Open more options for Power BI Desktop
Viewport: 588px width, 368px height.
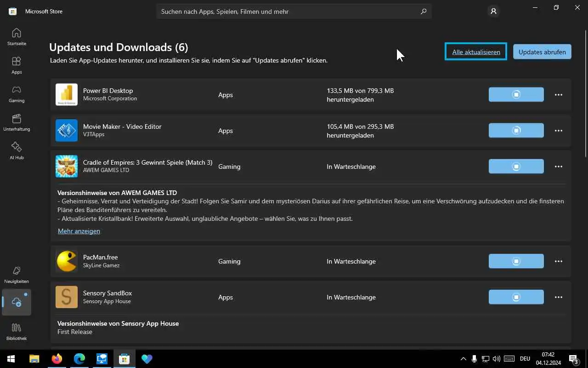click(559, 95)
